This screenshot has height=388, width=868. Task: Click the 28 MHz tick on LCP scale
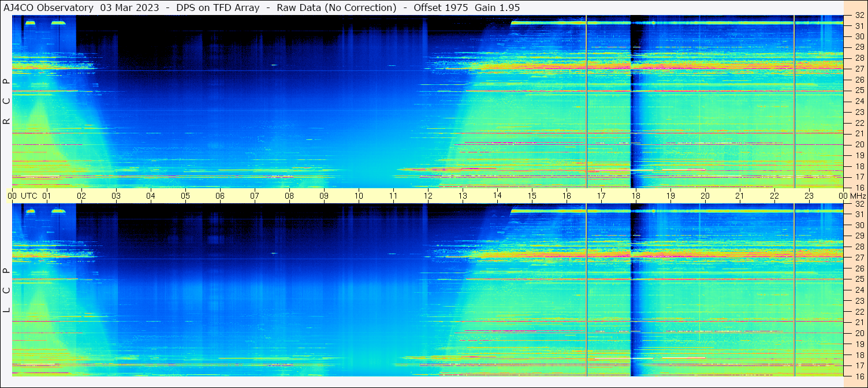(x=859, y=247)
